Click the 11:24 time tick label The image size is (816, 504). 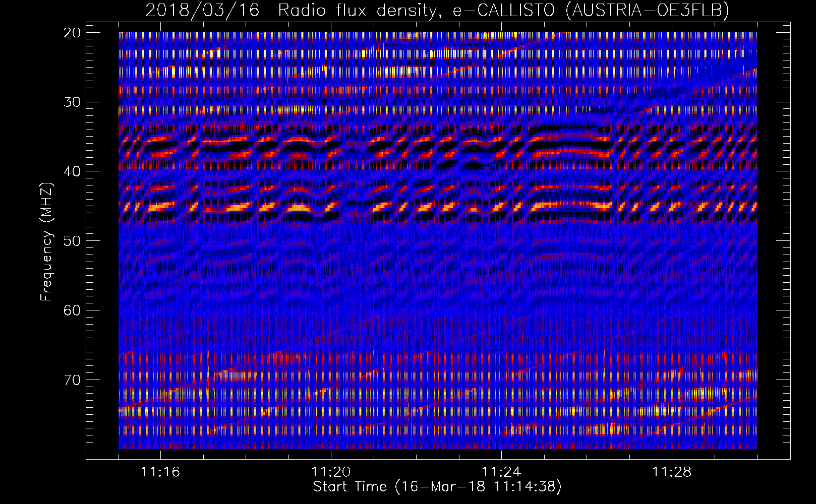coord(501,472)
